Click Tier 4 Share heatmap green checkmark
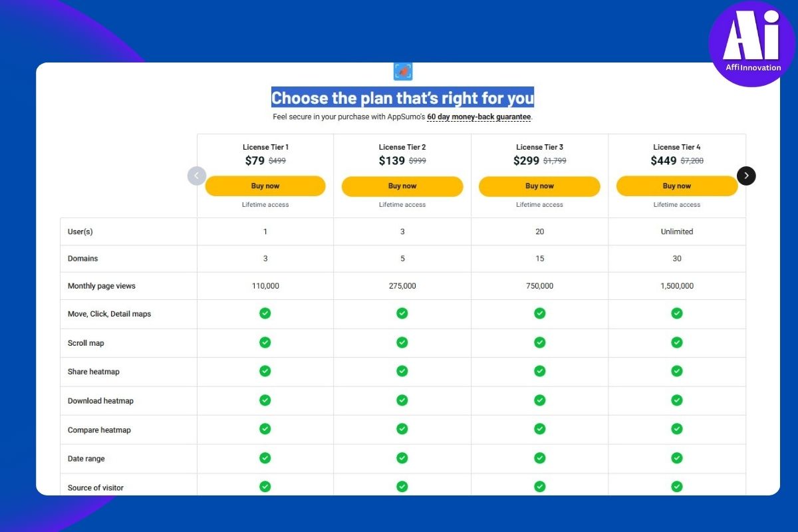 (676, 371)
